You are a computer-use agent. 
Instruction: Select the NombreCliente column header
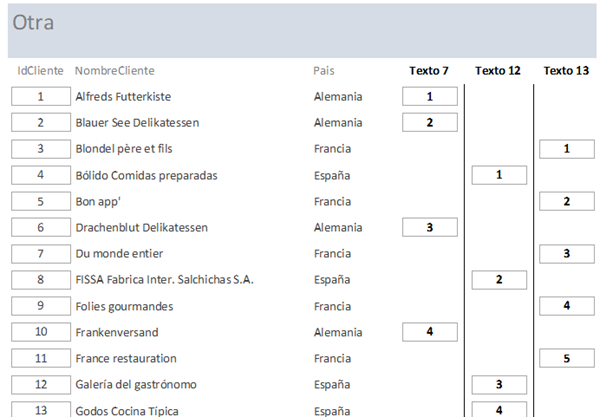[x=114, y=71]
